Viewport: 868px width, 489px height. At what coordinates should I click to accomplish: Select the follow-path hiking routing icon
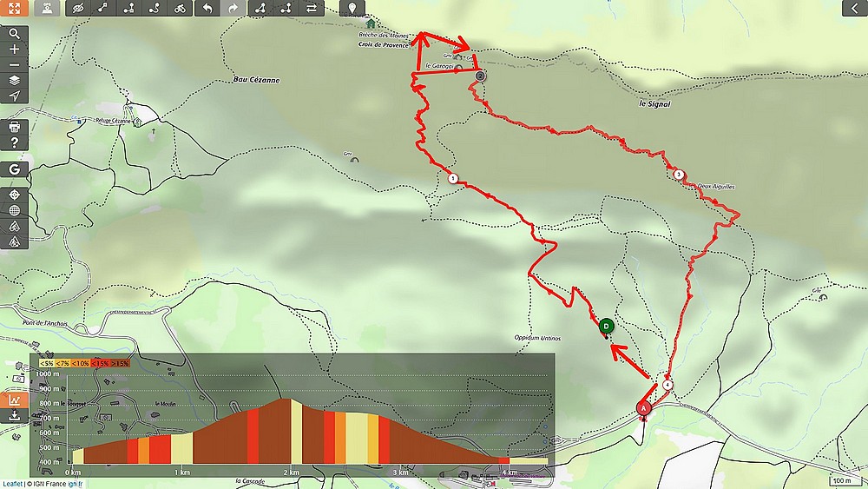155,8
